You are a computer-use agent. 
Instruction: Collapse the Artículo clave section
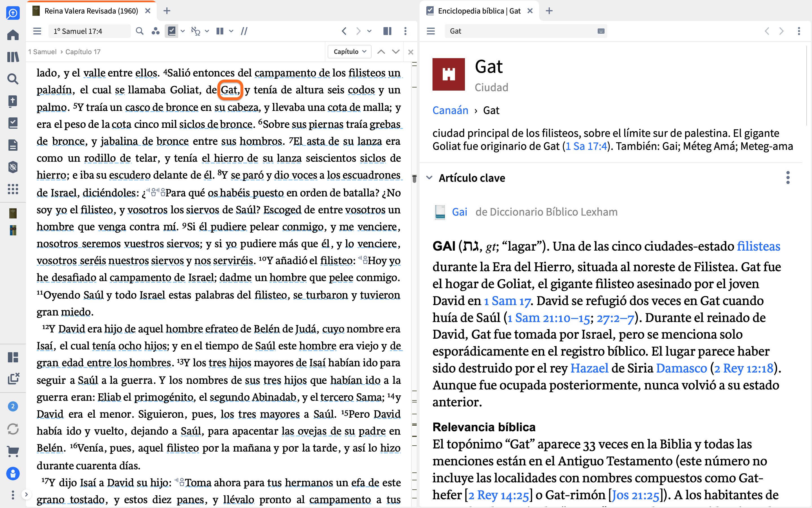(x=429, y=178)
